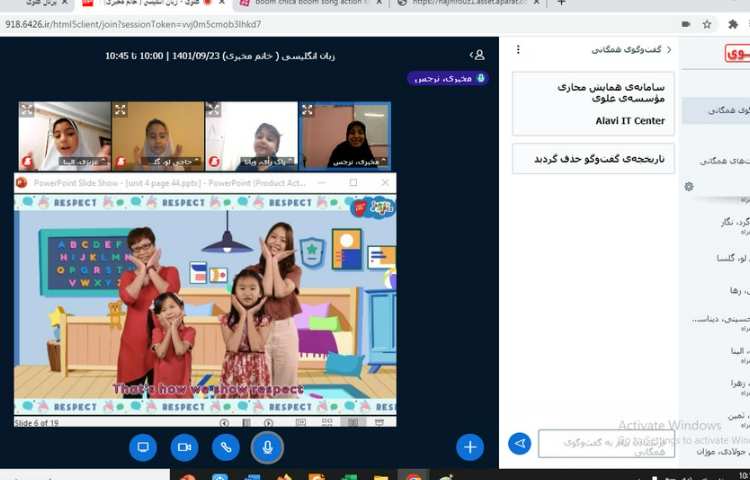Open the browser extensions puzzle icon
This screenshot has width=750, height=480.
click(733, 24)
